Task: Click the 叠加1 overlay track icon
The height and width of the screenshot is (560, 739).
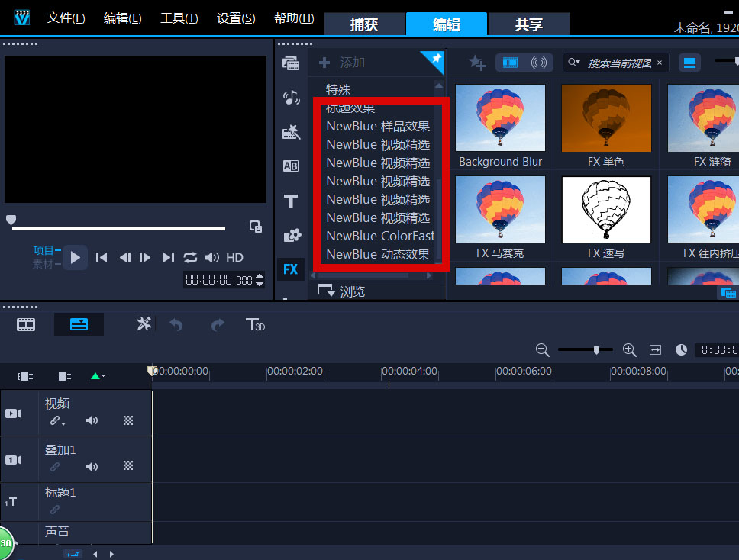Action: 13,460
